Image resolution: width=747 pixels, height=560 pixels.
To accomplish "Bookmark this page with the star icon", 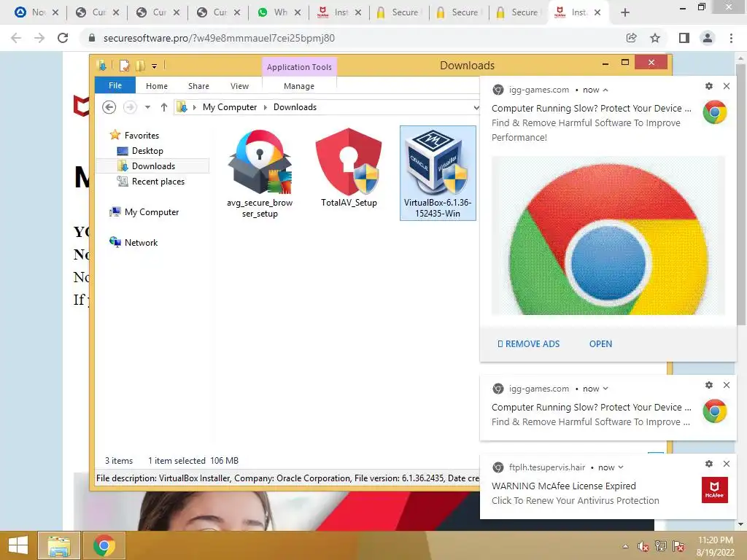I will tap(655, 38).
